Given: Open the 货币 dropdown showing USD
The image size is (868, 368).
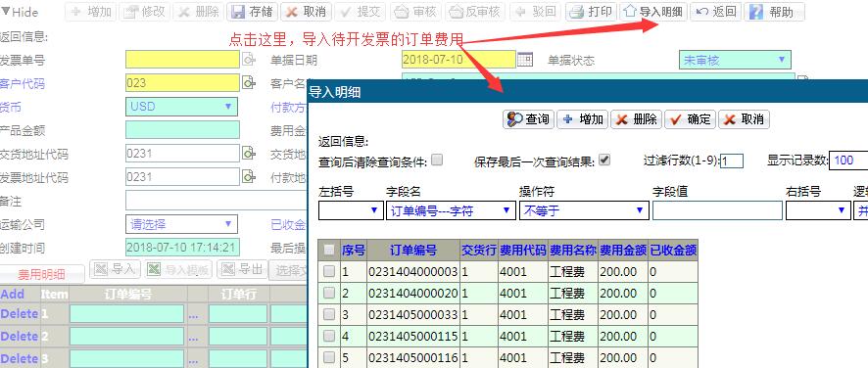Looking at the screenshot, I should (181, 107).
